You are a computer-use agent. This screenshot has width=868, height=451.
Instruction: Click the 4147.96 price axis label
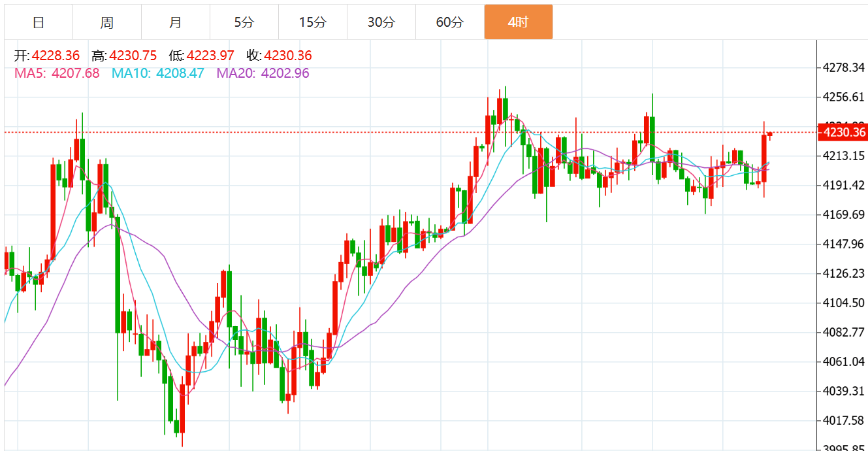[x=844, y=244]
